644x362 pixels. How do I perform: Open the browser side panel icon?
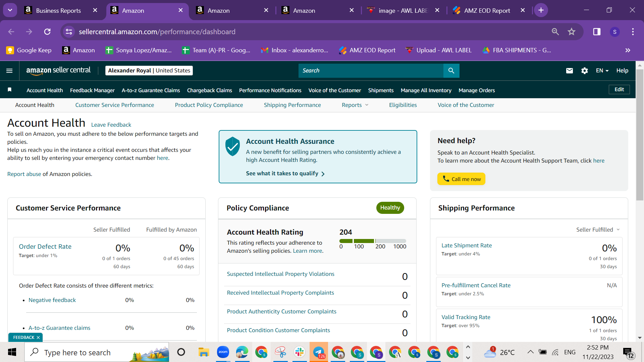click(597, 32)
